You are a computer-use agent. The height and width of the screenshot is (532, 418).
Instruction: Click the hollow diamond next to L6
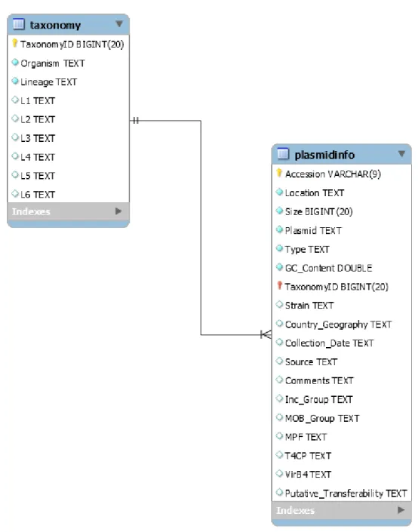tap(15, 193)
